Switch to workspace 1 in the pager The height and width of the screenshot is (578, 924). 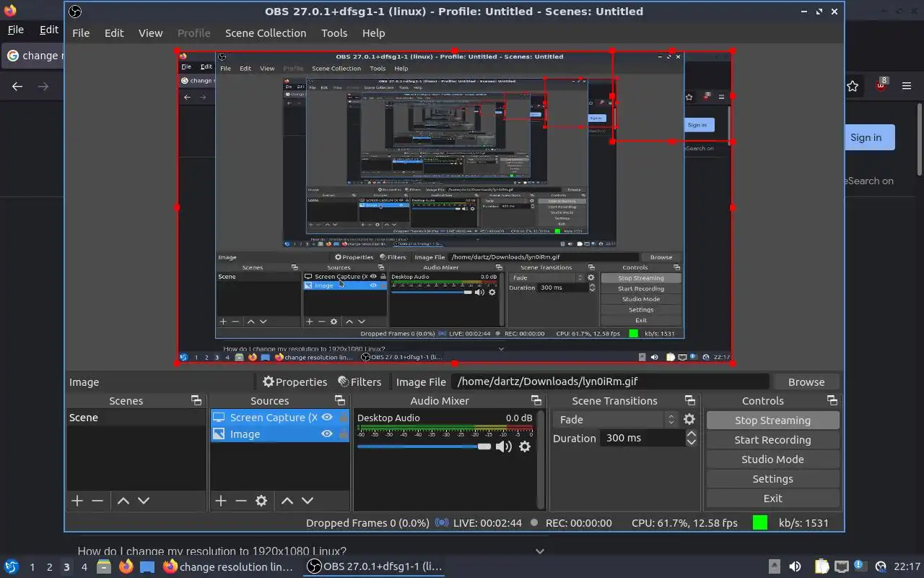coord(32,566)
